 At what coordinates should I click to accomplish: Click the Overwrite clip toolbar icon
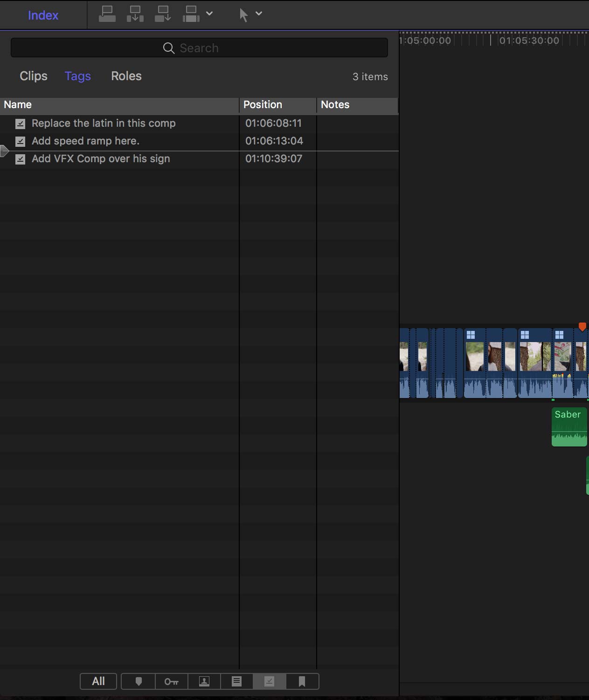(x=191, y=14)
